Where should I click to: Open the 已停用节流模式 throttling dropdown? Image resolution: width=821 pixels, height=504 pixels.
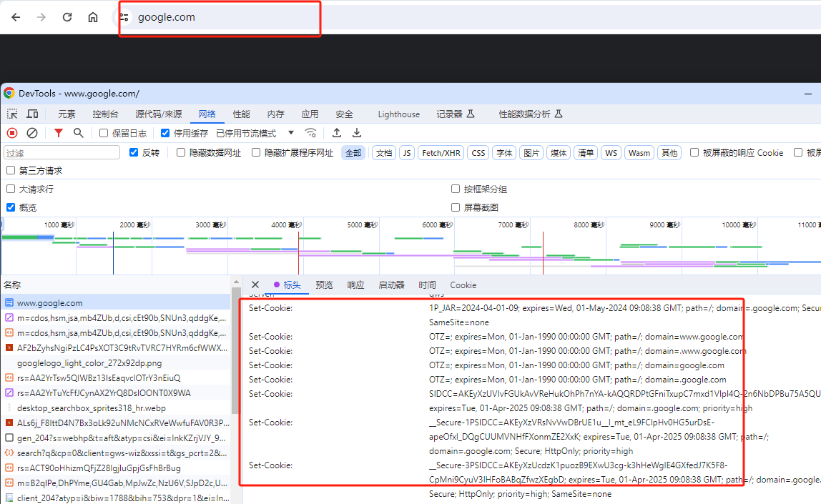[255, 134]
